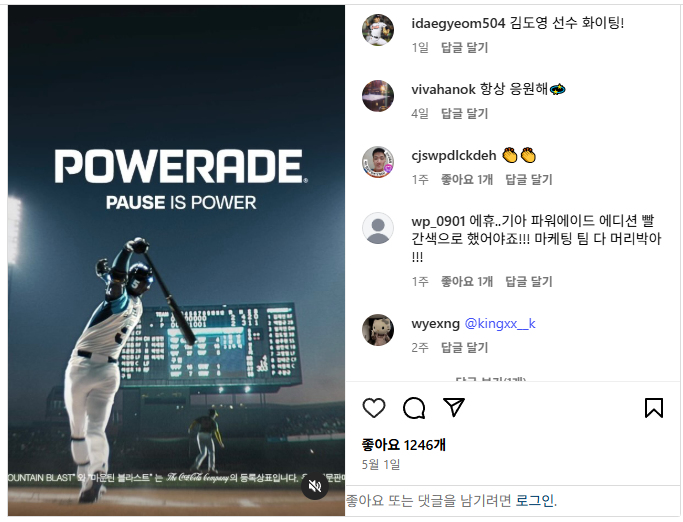The width and height of the screenshot is (683, 522).
Task: Open vivahanok profile picture
Action: pos(378,96)
